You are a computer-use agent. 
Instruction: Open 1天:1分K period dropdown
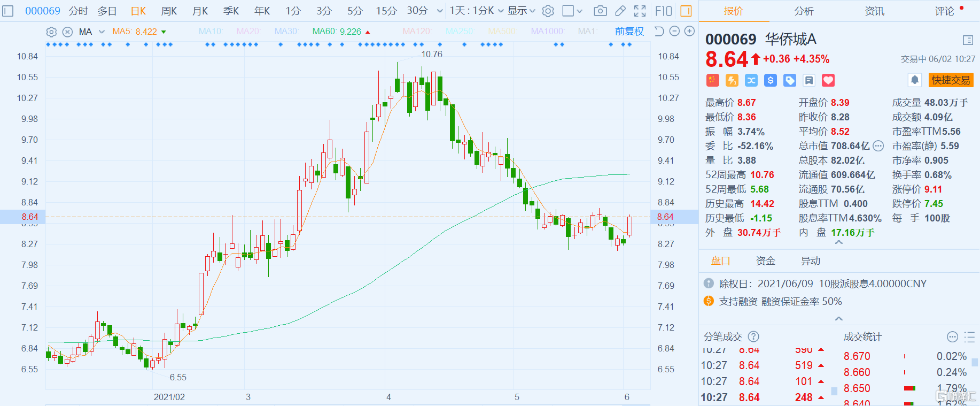click(x=476, y=11)
